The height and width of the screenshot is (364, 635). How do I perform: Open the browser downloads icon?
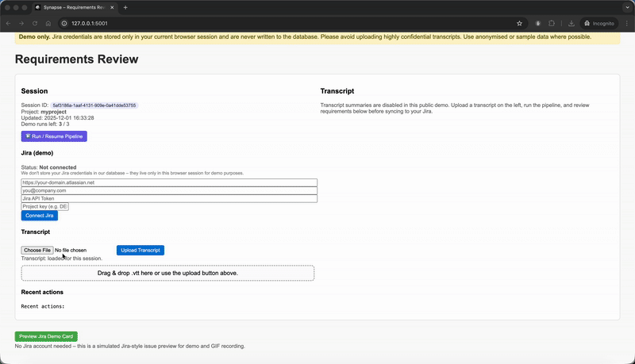[x=571, y=24]
